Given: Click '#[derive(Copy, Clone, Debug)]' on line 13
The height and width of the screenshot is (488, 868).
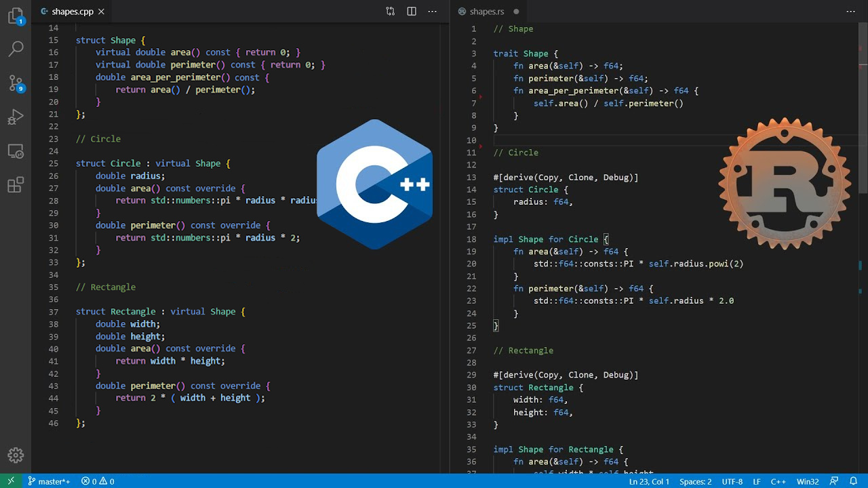Looking at the screenshot, I should tap(566, 178).
